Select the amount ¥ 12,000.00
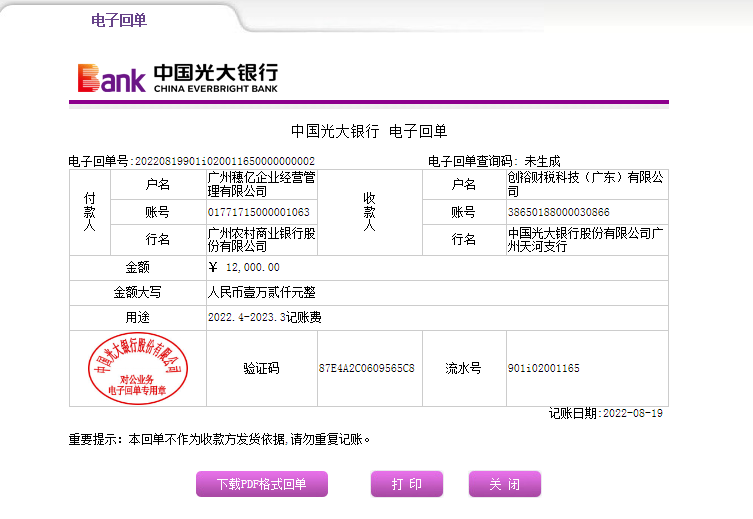This screenshot has width=753, height=519. 244,267
